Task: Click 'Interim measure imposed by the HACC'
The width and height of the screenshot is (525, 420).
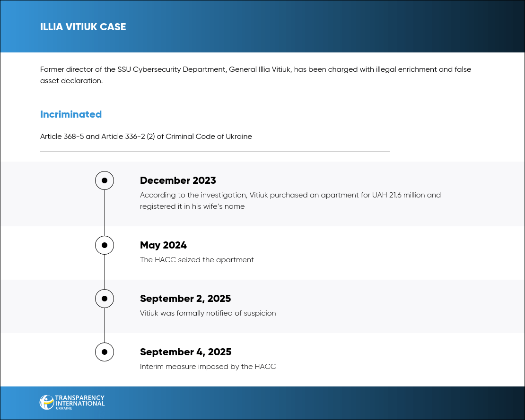Action: (208, 367)
